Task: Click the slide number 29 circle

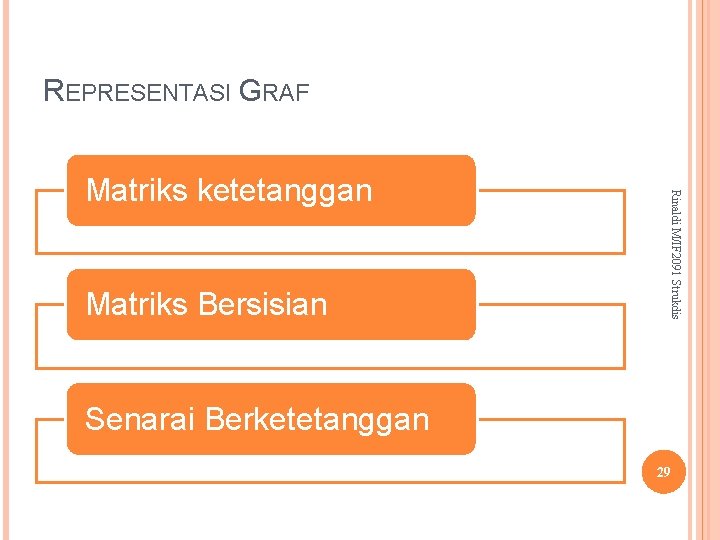Action: (x=660, y=470)
